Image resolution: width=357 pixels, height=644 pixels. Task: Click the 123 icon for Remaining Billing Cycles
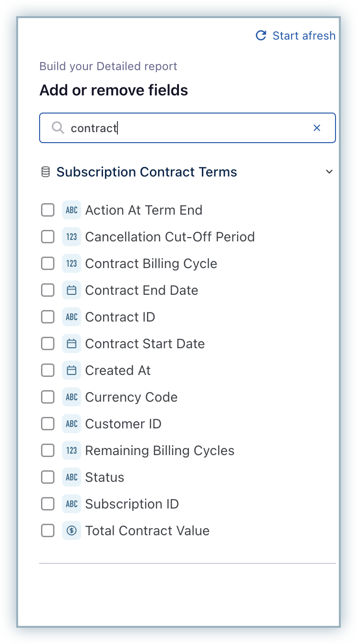[x=72, y=450]
